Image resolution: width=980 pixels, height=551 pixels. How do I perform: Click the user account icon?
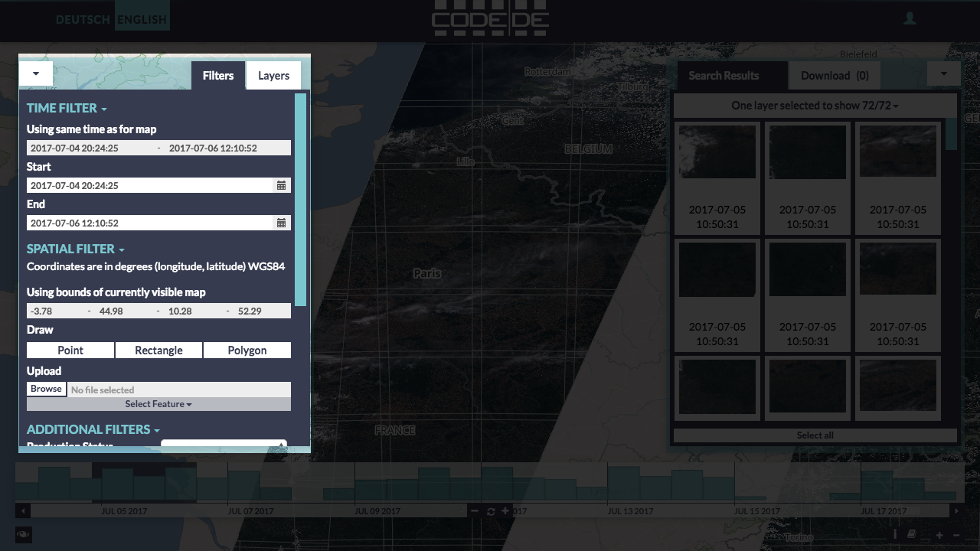(910, 19)
